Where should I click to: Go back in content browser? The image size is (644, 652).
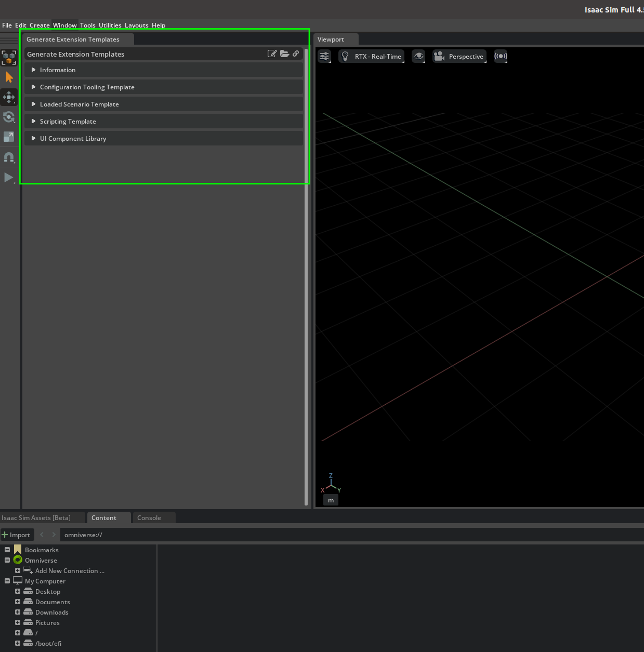pos(42,535)
